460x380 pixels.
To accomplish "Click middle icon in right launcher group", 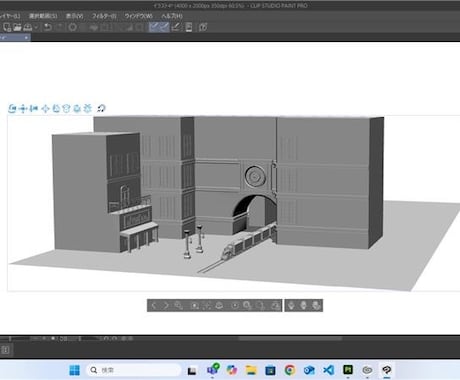I will tap(303, 305).
